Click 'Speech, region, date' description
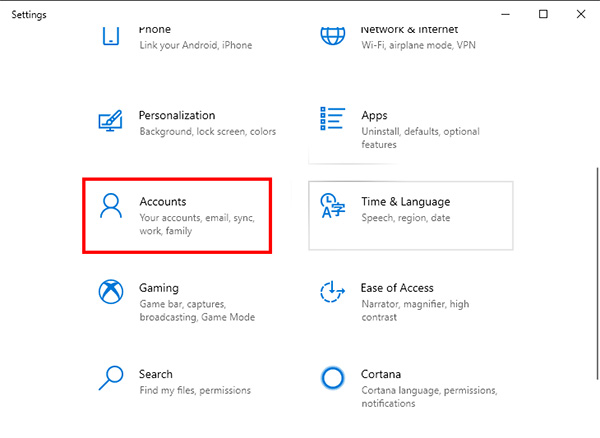 (x=406, y=218)
